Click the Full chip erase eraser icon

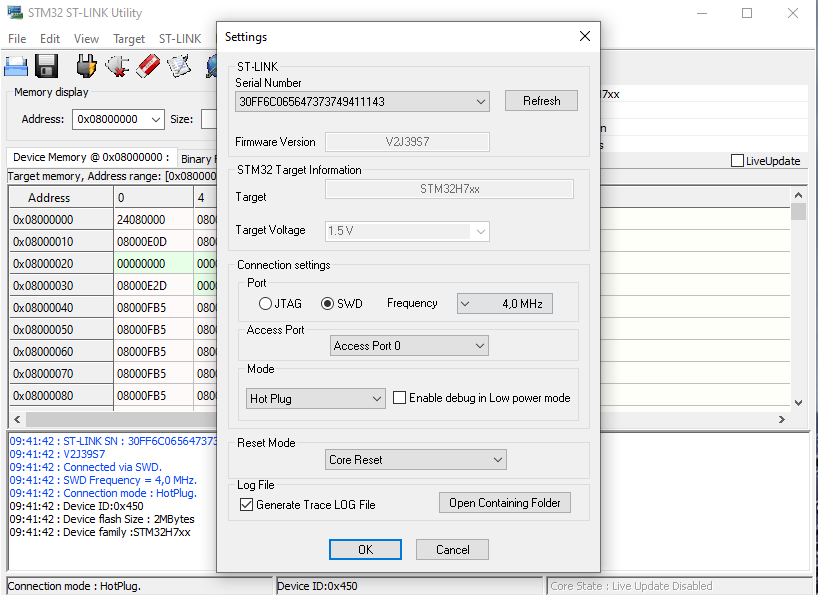click(148, 67)
